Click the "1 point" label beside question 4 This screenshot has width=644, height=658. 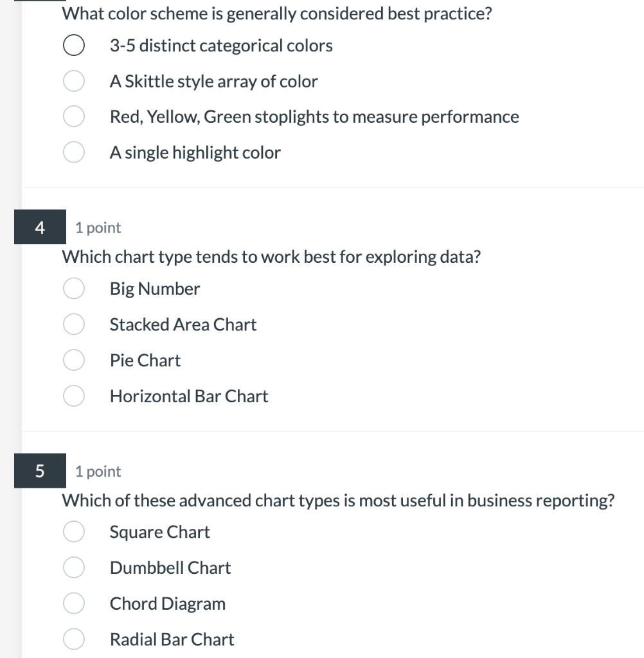click(96, 227)
